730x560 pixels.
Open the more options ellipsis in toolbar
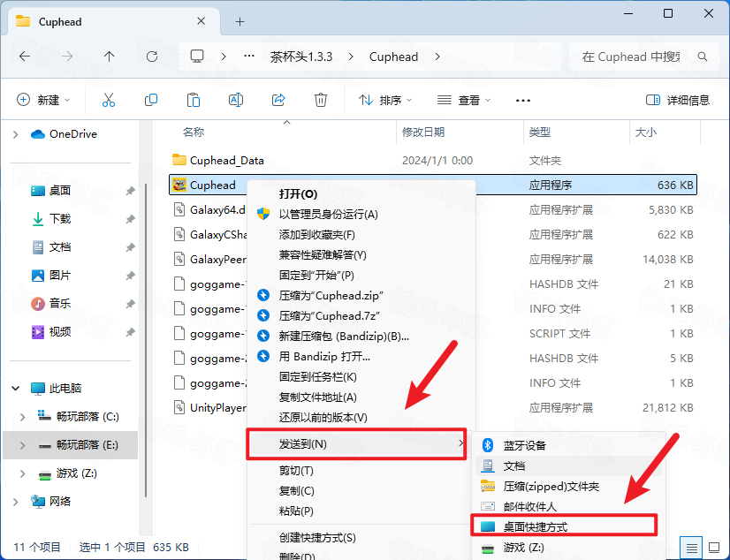click(x=523, y=101)
